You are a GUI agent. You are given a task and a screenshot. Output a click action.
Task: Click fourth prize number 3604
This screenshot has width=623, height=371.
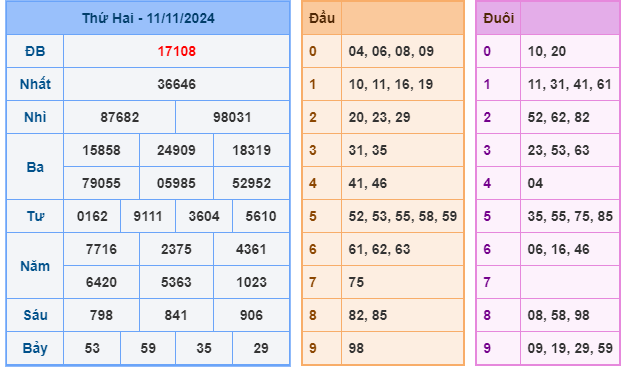tap(204, 216)
